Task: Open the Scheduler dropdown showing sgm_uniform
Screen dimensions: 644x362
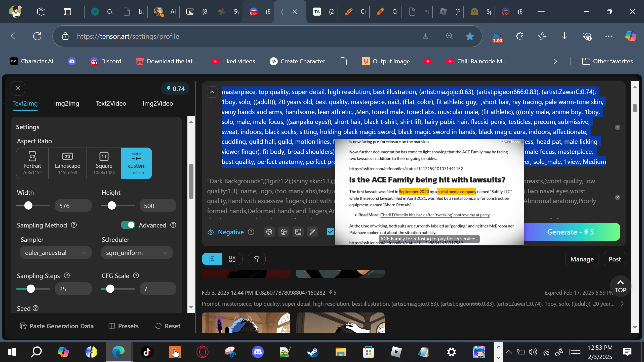Action: [137, 252]
